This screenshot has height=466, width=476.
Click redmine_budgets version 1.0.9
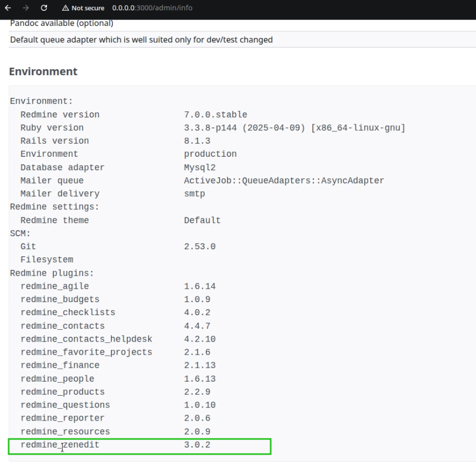click(197, 299)
